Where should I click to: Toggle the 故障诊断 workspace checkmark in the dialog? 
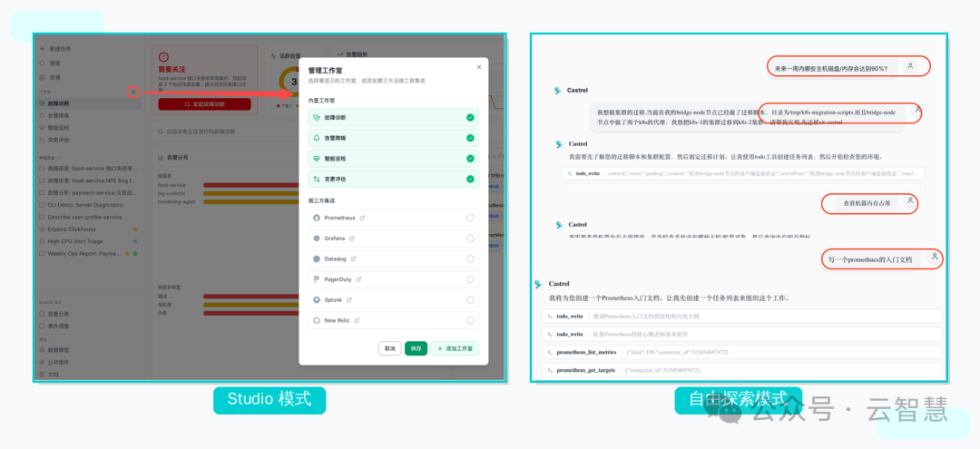pos(470,117)
